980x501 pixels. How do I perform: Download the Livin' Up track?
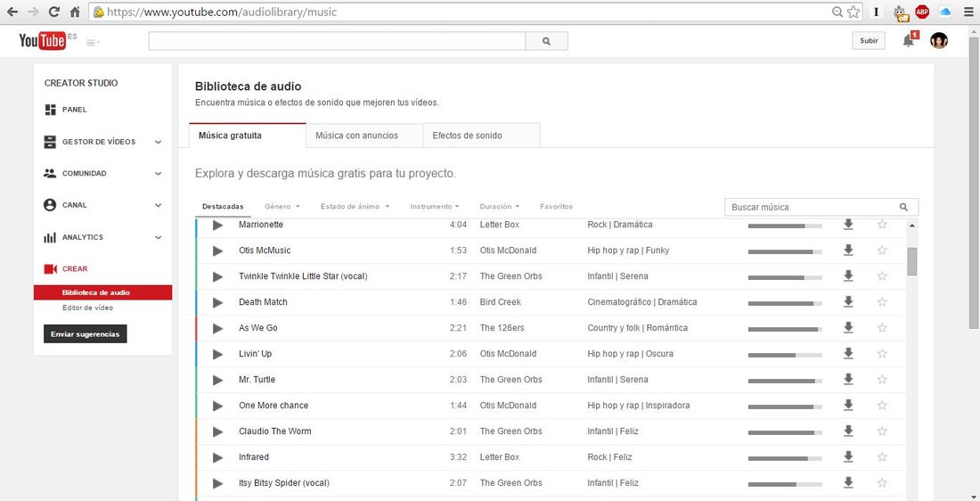click(x=848, y=353)
